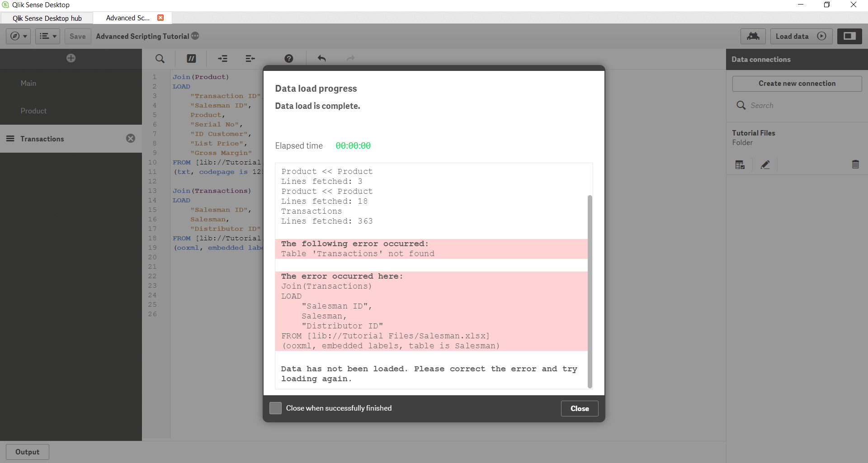868x463 pixels.
Task: Edit the Tutorial Files connection
Action: pyautogui.click(x=765, y=165)
